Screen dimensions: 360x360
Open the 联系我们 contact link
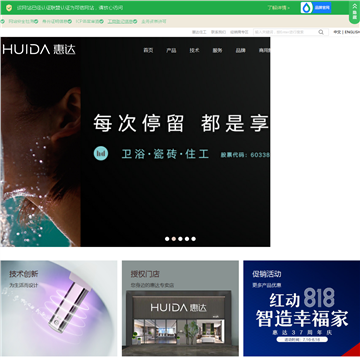click(218, 32)
